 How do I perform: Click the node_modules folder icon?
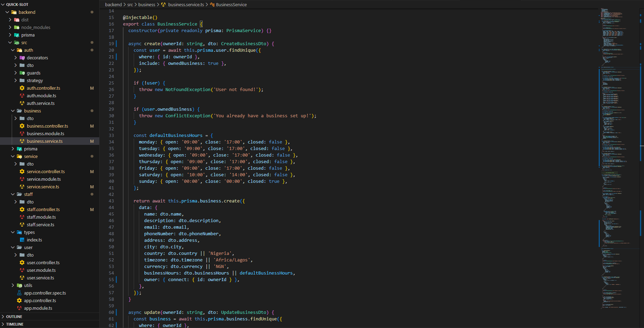pyautogui.click(x=17, y=27)
